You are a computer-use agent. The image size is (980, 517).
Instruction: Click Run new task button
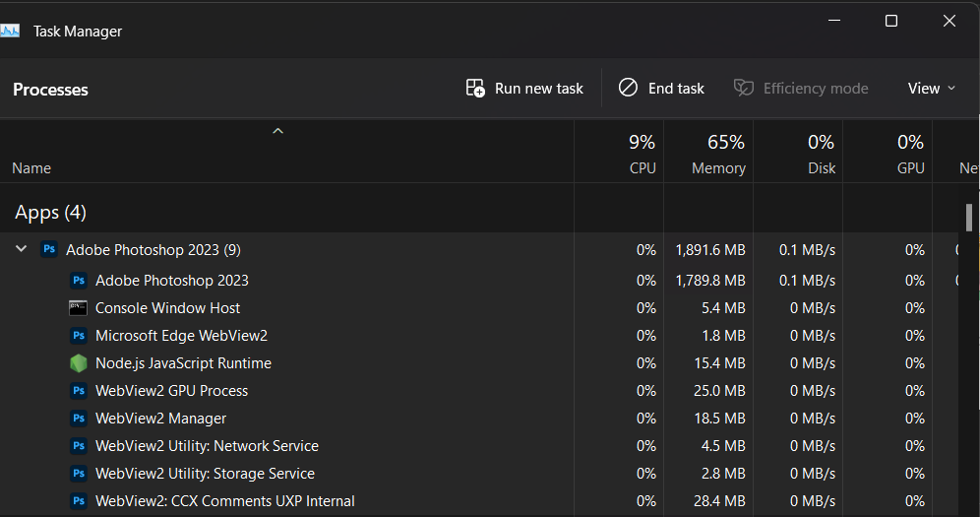click(x=524, y=89)
